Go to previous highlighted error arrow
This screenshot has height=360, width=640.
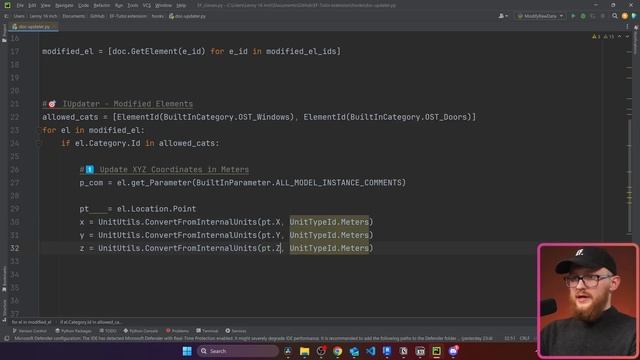620,37
